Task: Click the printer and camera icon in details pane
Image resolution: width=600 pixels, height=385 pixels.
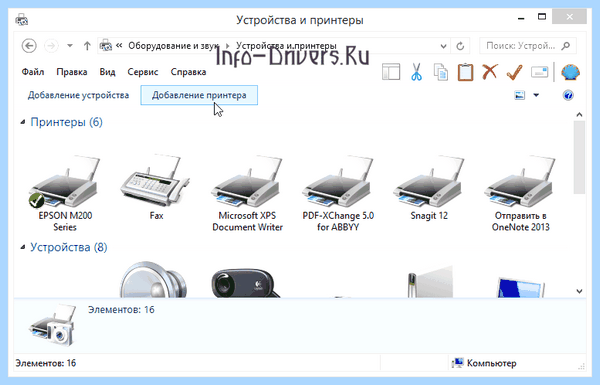Action: (52, 325)
